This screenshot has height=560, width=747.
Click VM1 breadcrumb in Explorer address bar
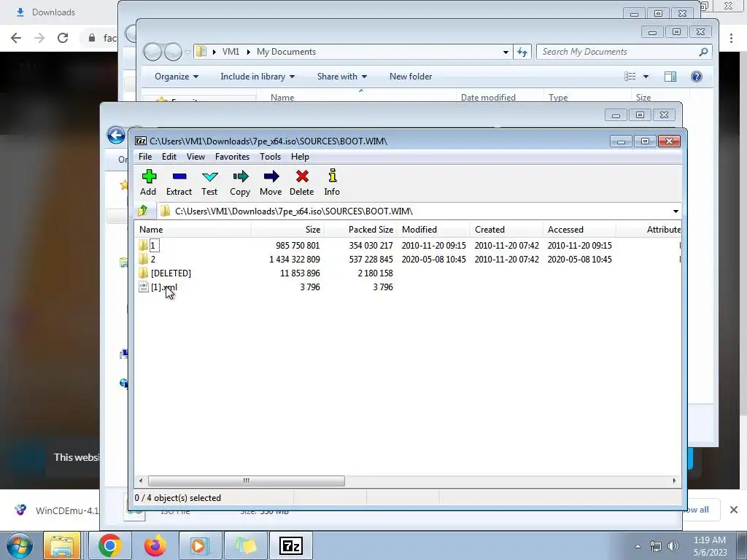[x=231, y=52]
